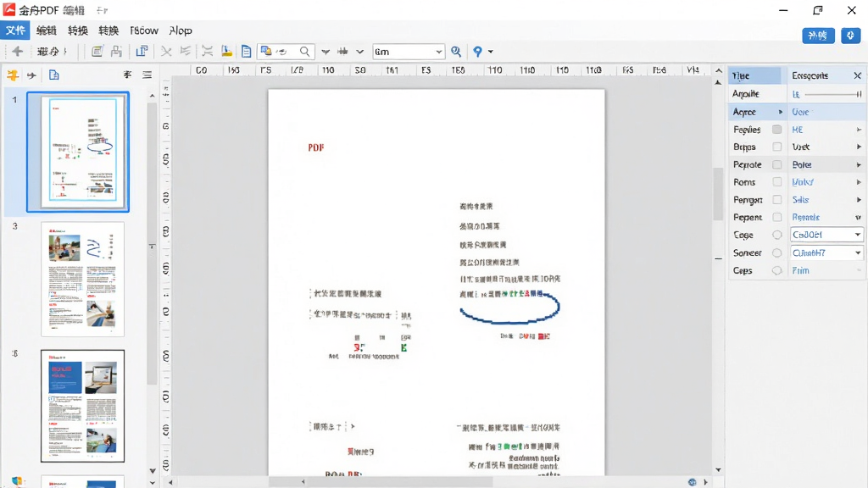Click the blue document page icon in toolbar
Viewport: 868px width, 488px height.
[247, 52]
